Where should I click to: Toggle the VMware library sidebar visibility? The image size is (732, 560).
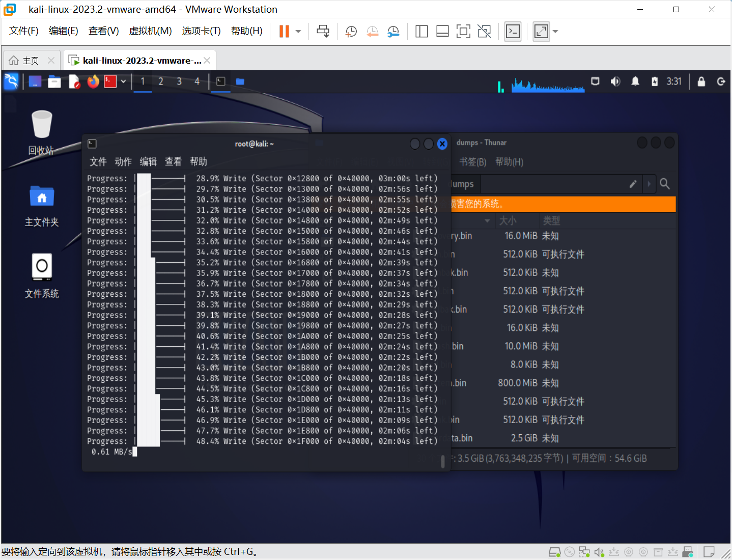(421, 31)
